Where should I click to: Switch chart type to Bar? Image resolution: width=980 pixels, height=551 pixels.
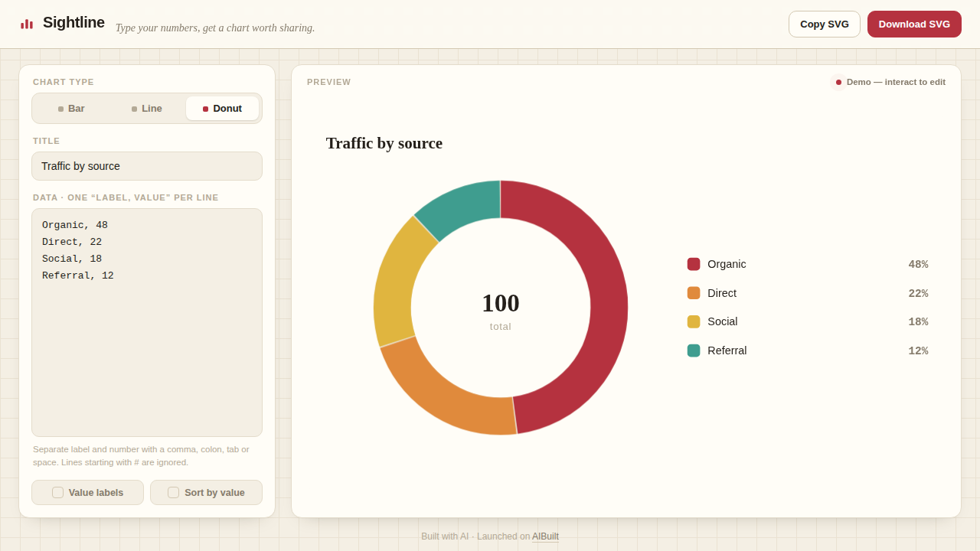click(71, 109)
